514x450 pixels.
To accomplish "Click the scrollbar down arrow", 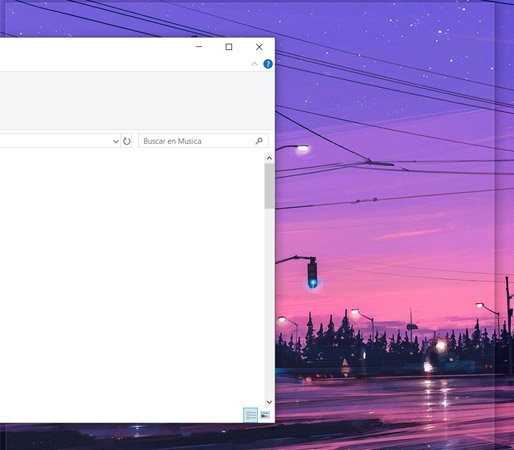I will click(269, 402).
